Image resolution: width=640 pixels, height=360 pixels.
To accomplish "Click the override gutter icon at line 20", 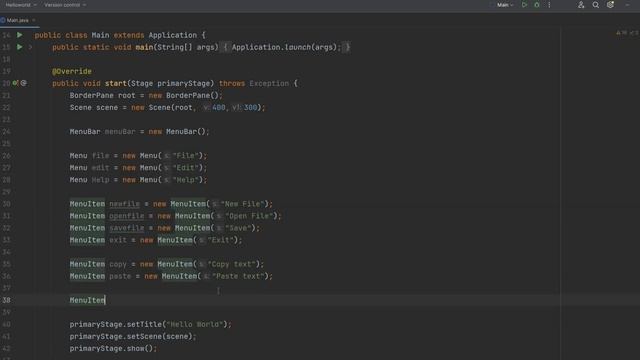I will [x=15, y=83].
